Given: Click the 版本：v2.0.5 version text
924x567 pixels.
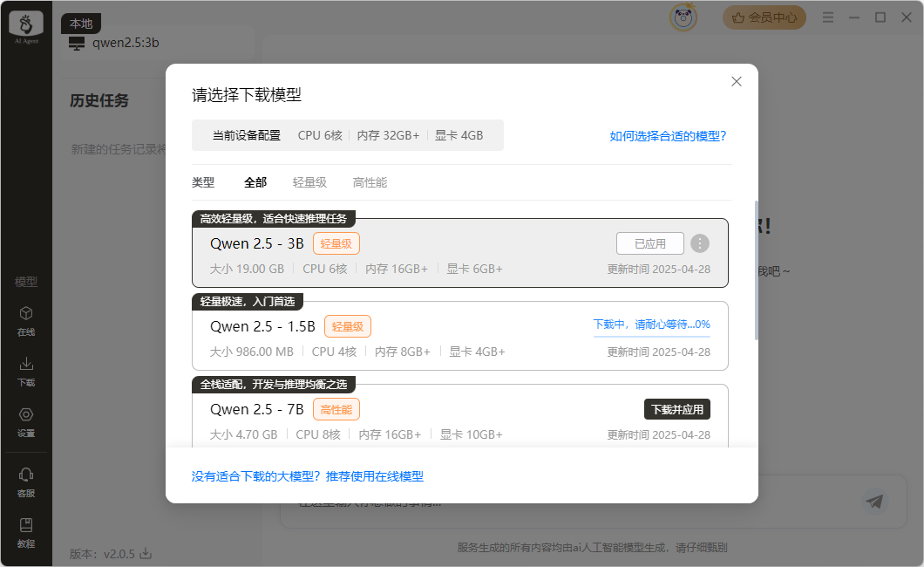Looking at the screenshot, I should 102,554.
